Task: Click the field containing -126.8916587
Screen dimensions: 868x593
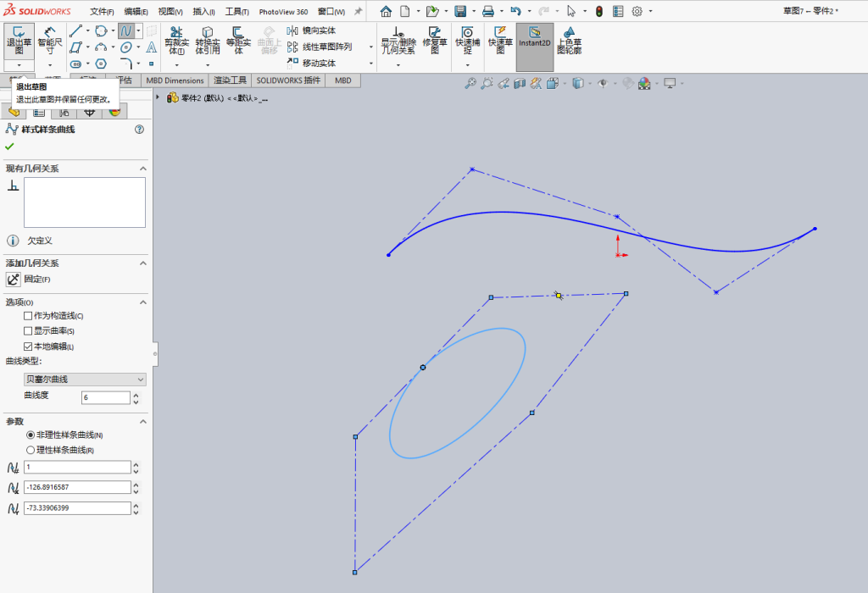Action: pos(77,487)
